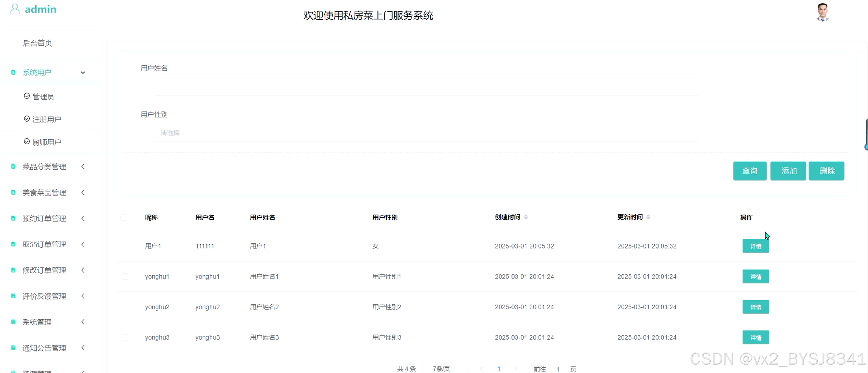Sort by 创建时间 using sort arrows
The height and width of the screenshot is (373, 868).
tap(526, 217)
